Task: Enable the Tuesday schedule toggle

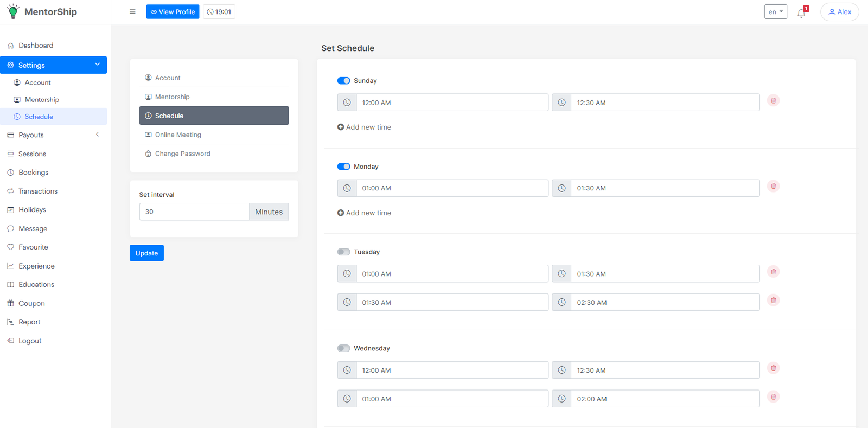Action: (343, 252)
